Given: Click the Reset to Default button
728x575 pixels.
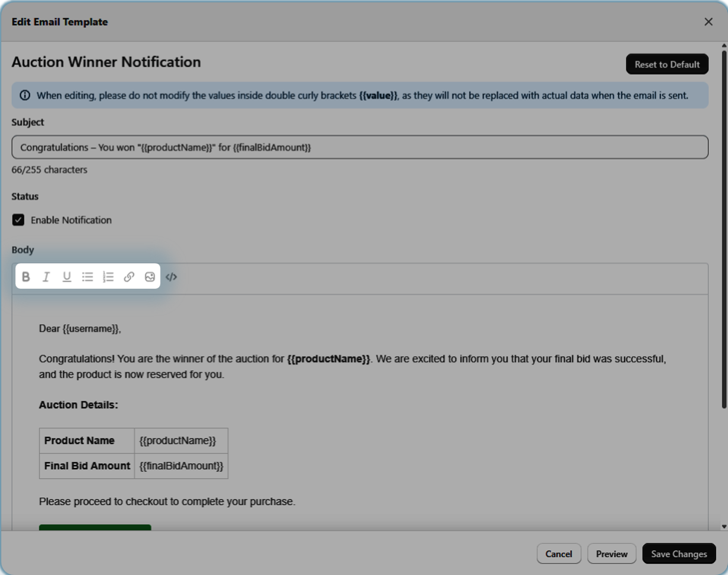Looking at the screenshot, I should point(667,65).
